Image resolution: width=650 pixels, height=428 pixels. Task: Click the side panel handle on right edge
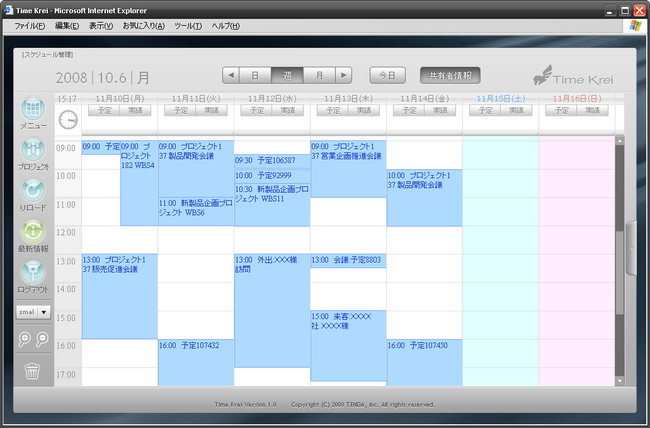[x=631, y=248]
